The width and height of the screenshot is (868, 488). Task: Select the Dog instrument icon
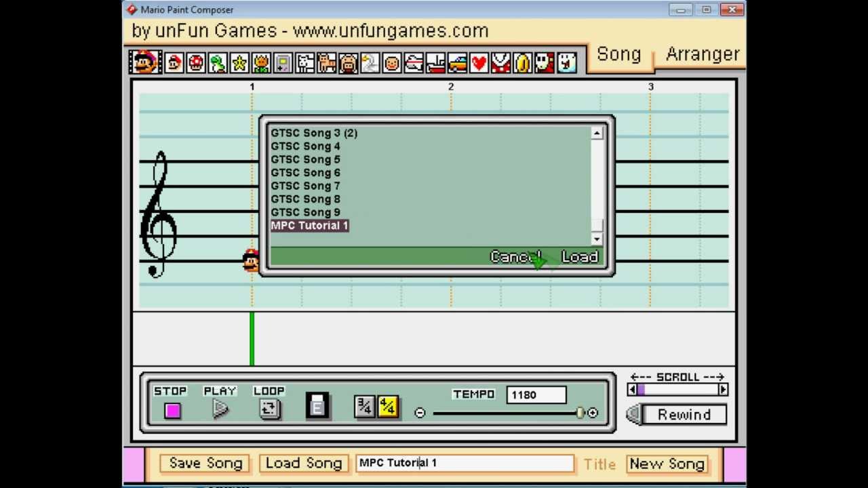coord(305,64)
